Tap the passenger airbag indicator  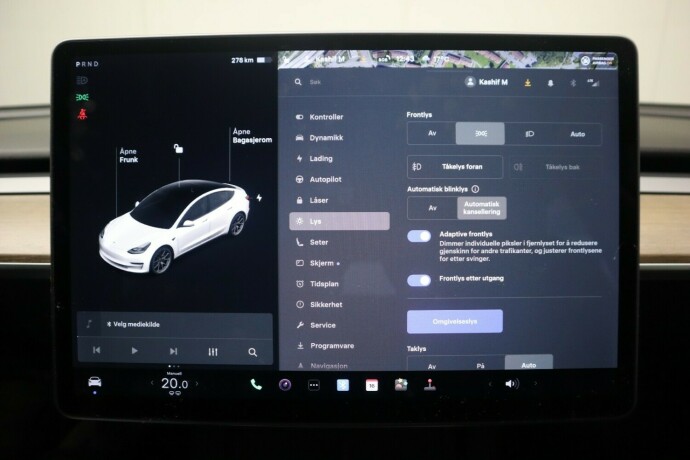point(598,60)
